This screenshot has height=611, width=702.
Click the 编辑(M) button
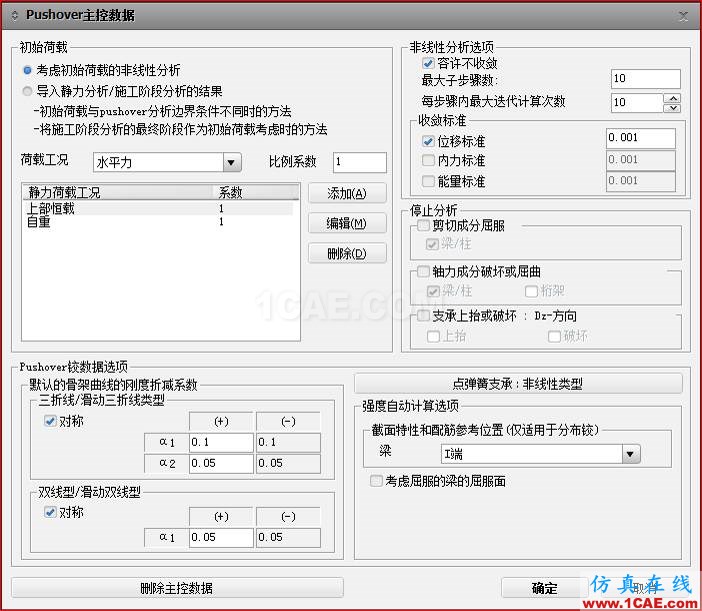[x=347, y=223]
